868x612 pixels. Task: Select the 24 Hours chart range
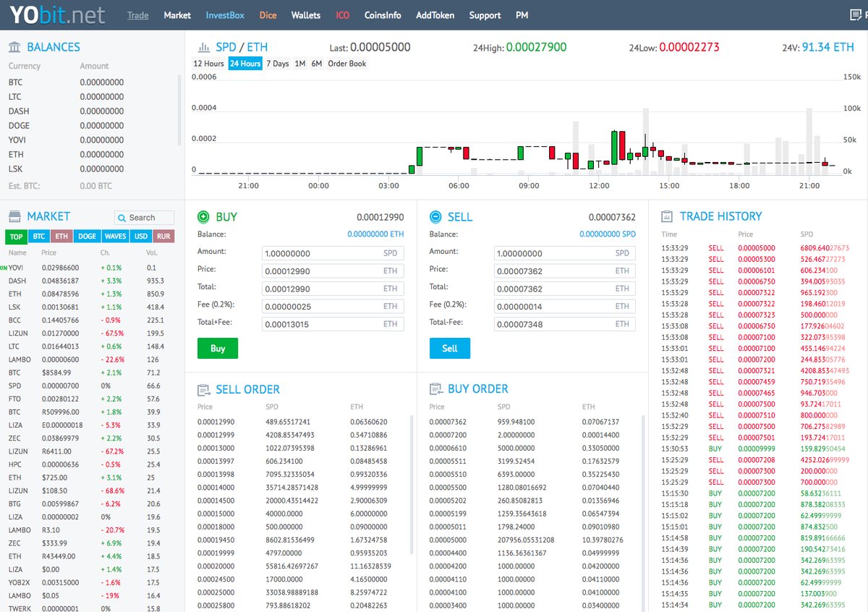245,64
